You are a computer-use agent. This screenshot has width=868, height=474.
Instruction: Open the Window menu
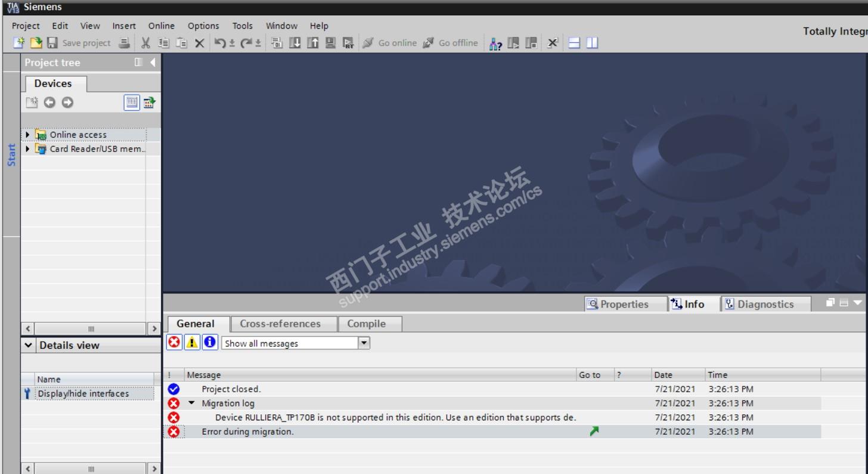[x=281, y=26]
